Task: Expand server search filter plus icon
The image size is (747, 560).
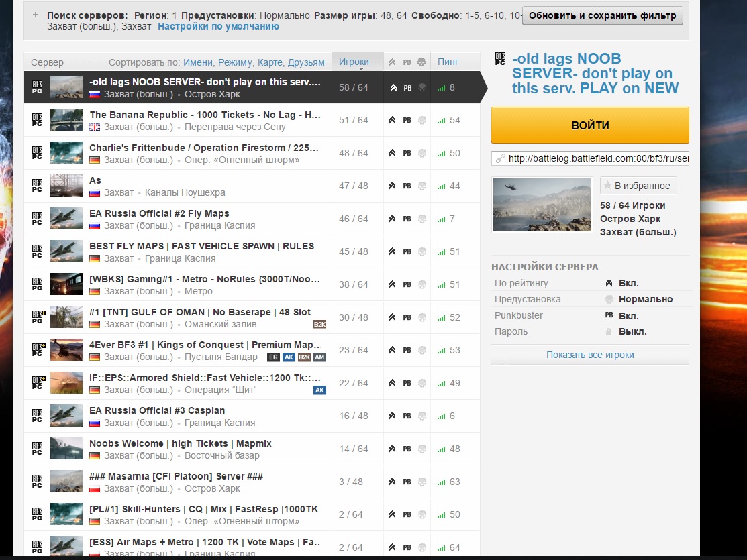Action: 36,15
